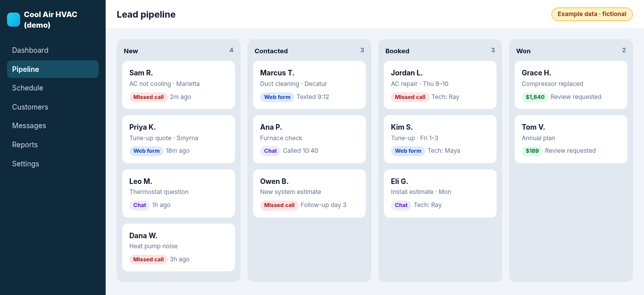Click Eli G. lead name
The height and width of the screenshot is (295, 644).
click(x=399, y=181)
